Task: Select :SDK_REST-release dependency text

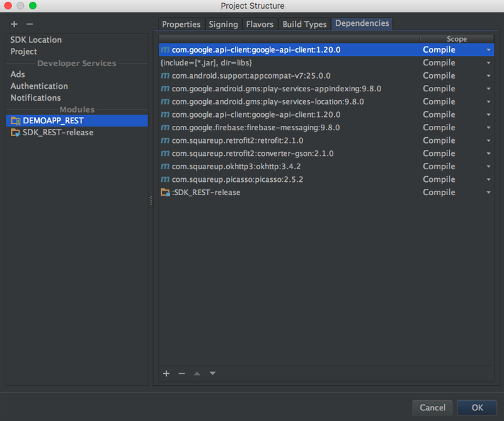Action: [206, 193]
